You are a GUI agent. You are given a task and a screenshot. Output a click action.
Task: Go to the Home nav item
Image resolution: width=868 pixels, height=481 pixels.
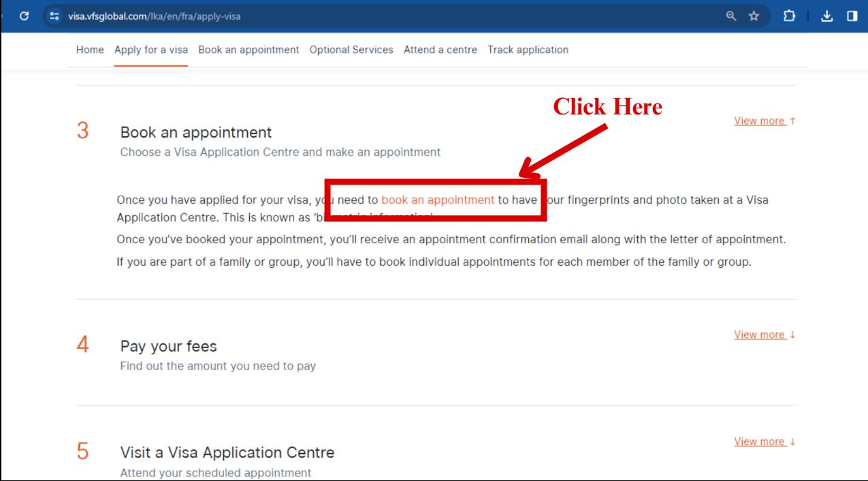pos(90,50)
